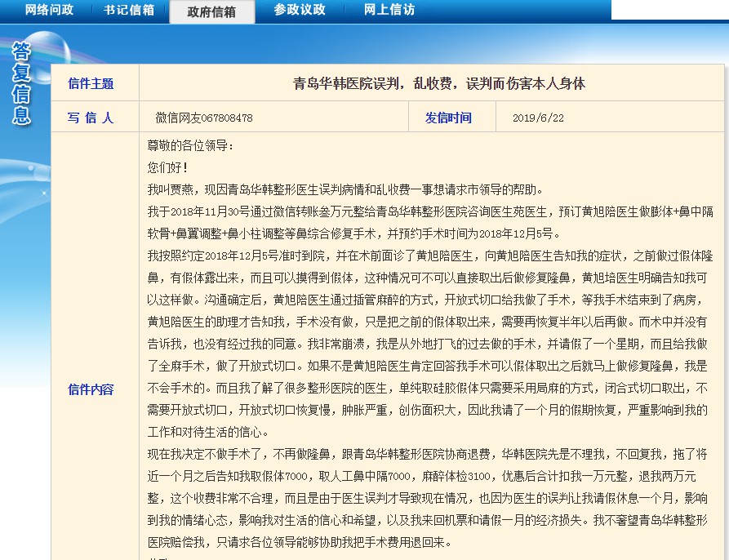This screenshot has width=729, height=560.
Task: Click the send date 2019/6/22
Action: click(x=538, y=118)
